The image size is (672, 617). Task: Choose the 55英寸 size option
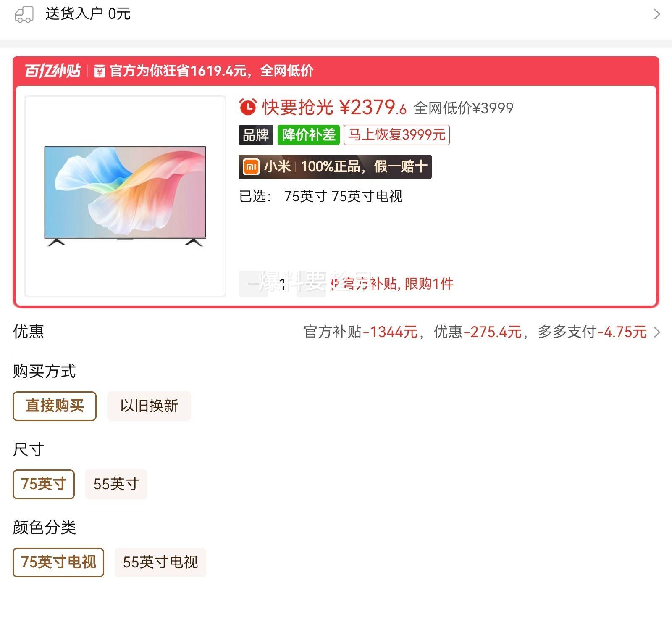[116, 484]
